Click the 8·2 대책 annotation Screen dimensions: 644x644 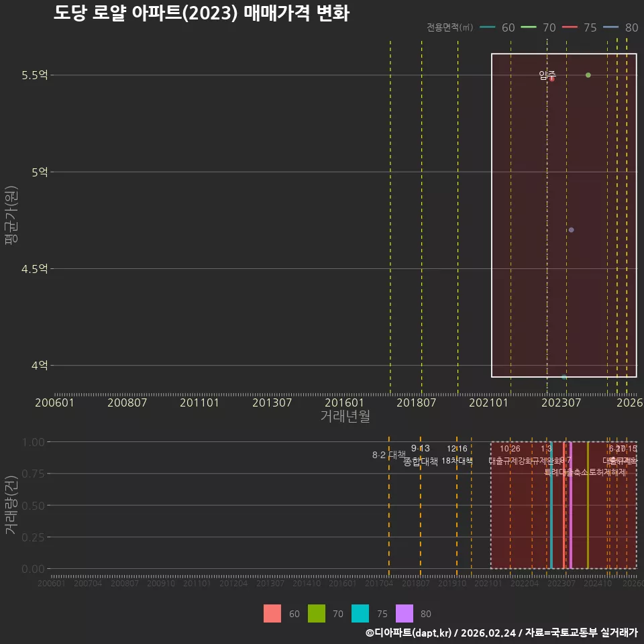tap(388, 455)
